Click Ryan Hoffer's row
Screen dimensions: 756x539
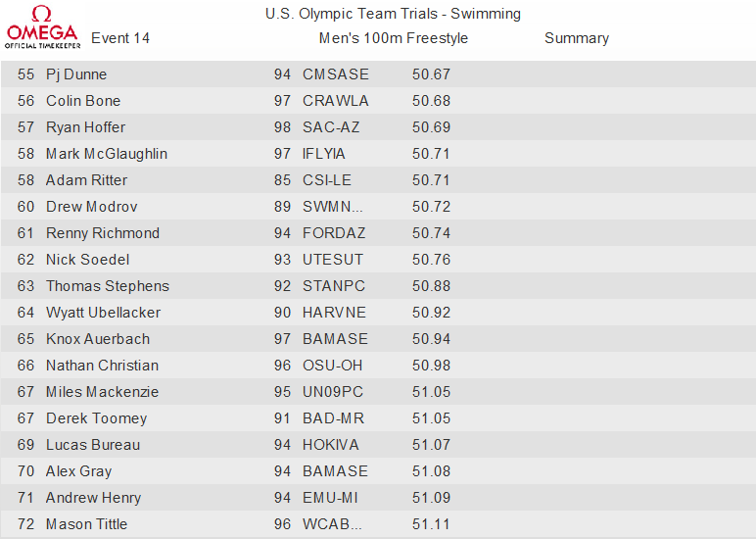[378, 127]
